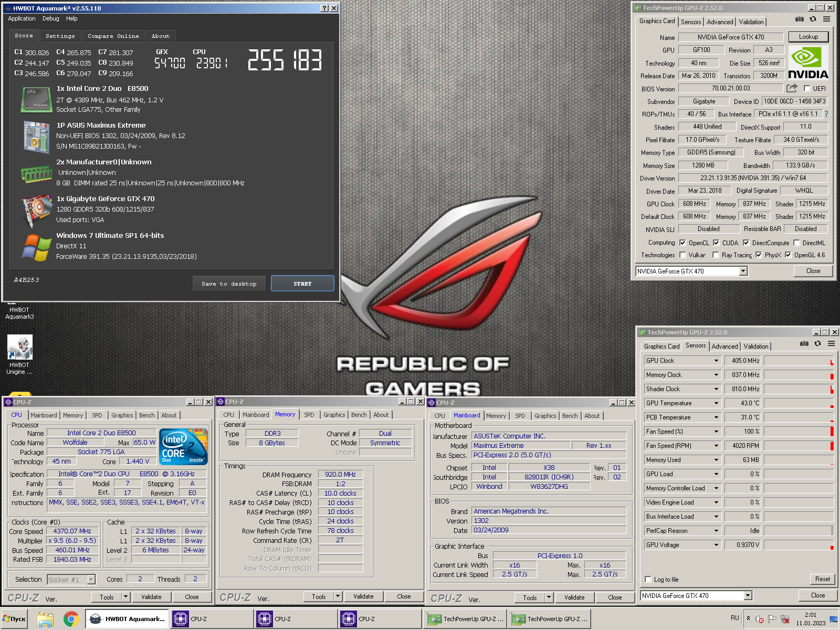
Task: Click Save to desktop in Aquamark
Action: coord(229,283)
